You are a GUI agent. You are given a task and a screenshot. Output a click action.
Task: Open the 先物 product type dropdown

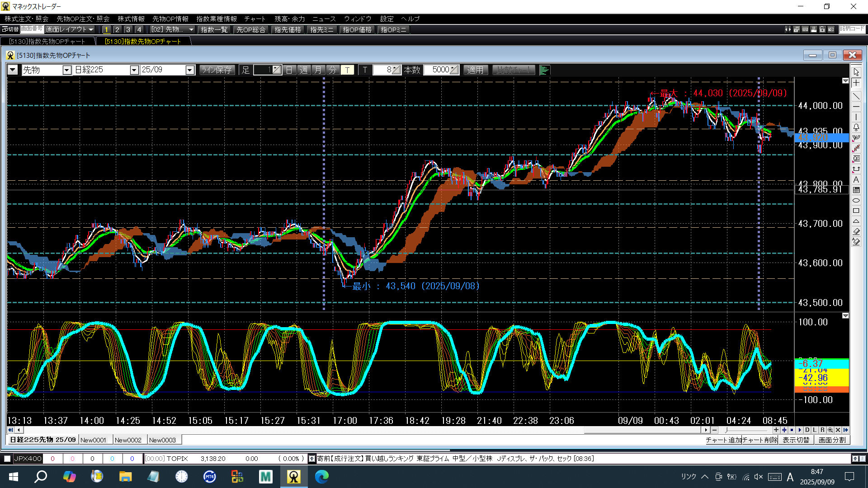pyautogui.click(x=66, y=70)
